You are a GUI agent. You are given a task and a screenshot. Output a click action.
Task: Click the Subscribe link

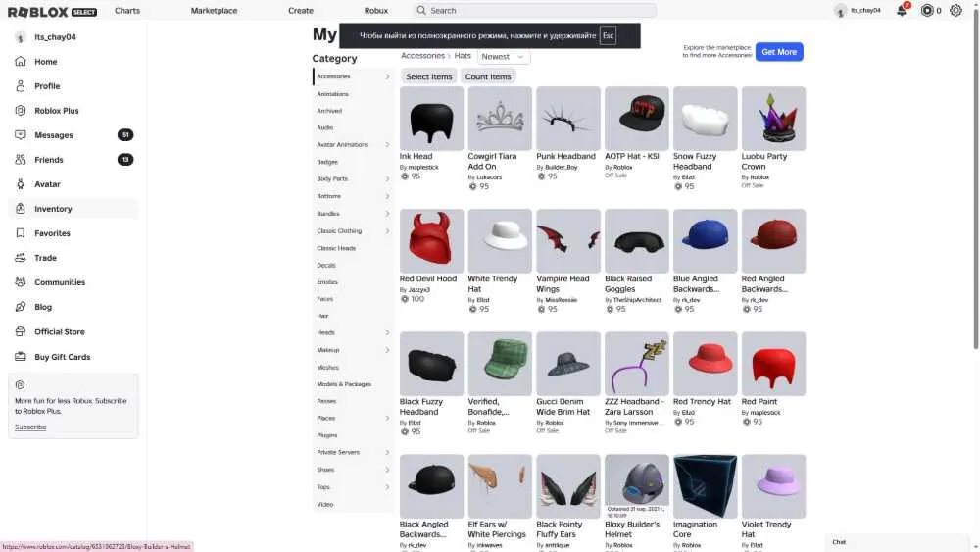(30, 427)
